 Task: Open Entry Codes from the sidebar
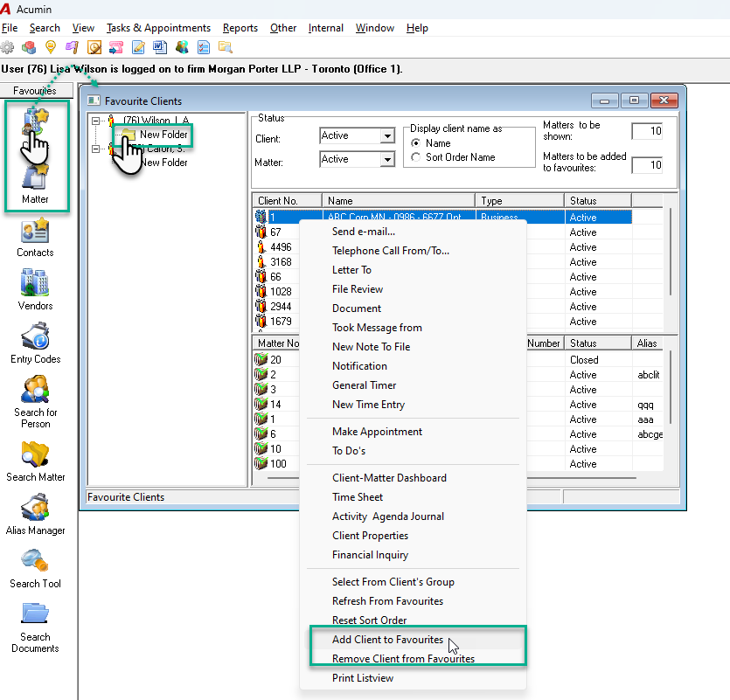[x=35, y=343]
